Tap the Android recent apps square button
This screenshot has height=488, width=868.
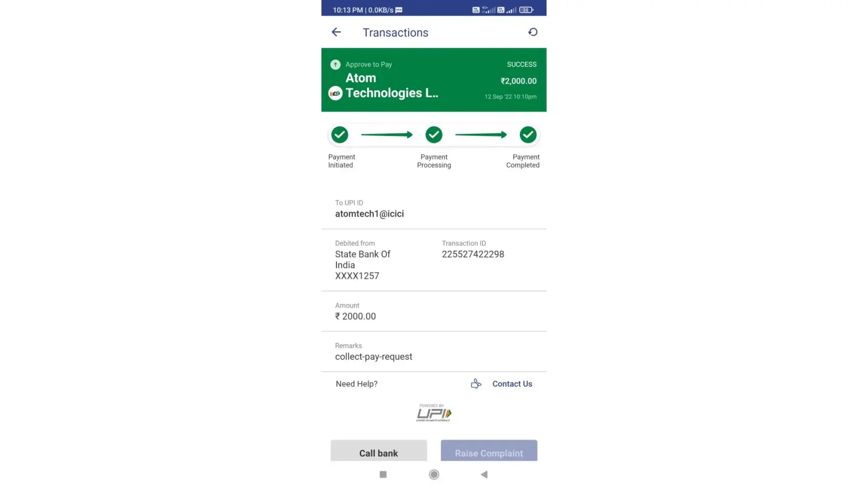[383, 474]
